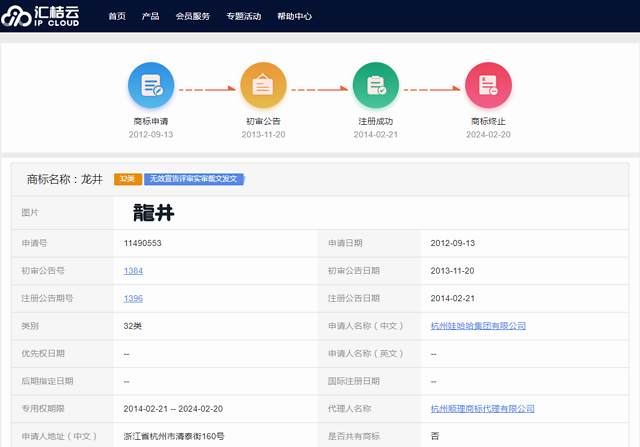
Task: Click the 是否共有商标 value 否
Action: pos(435,436)
